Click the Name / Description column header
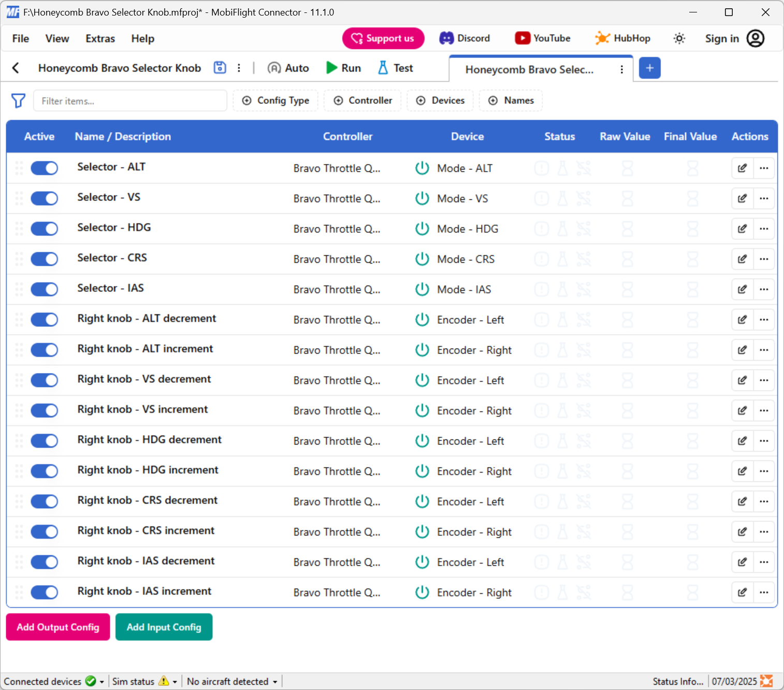This screenshot has width=784, height=690. [123, 136]
